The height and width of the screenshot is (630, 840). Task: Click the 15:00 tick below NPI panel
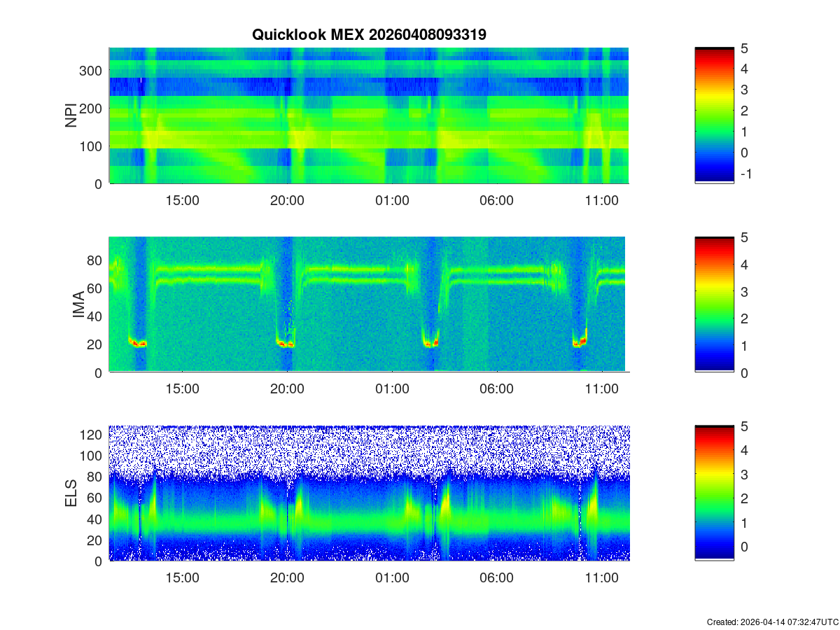[x=183, y=200]
